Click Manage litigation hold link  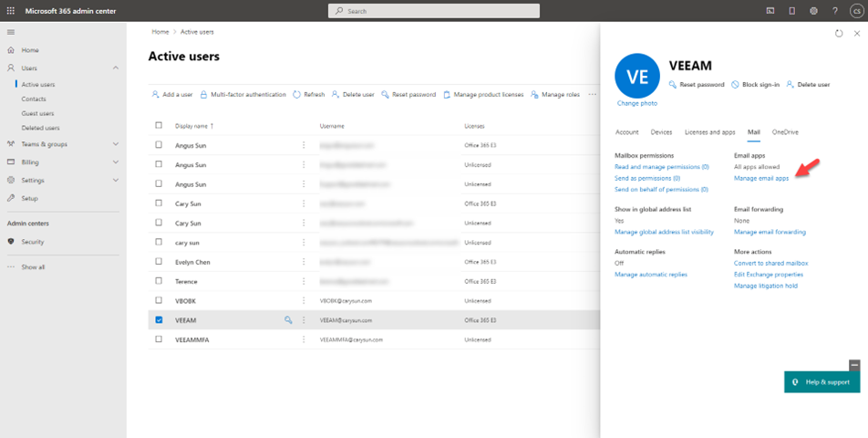point(766,286)
